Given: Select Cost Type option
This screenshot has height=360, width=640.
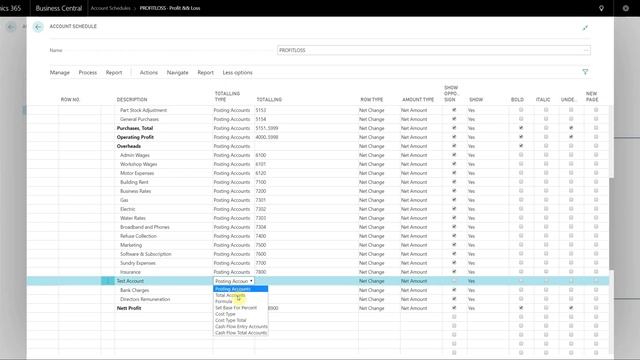Looking at the screenshot, I should [241, 314].
